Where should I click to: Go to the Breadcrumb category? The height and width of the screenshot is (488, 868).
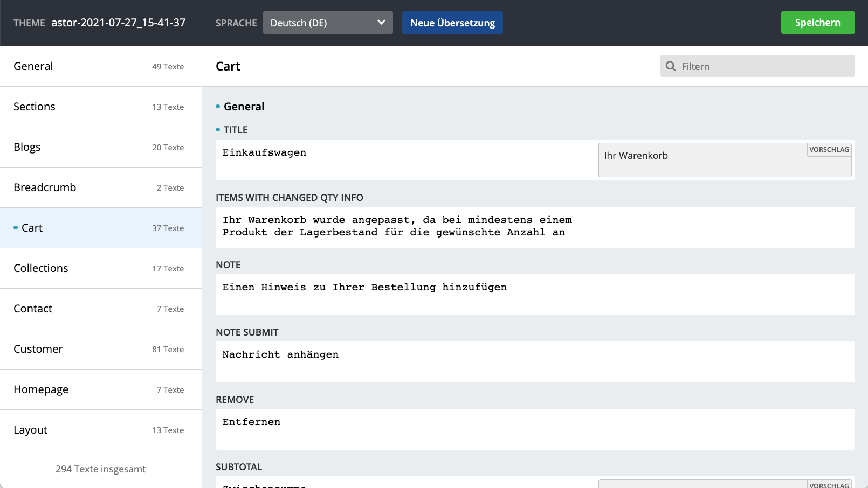coord(101,187)
